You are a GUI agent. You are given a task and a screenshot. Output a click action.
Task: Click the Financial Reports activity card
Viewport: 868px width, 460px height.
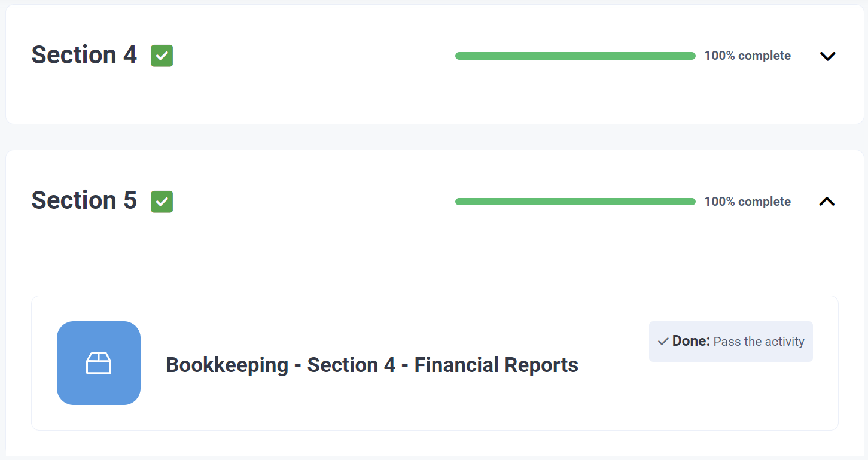coord(435,362)
